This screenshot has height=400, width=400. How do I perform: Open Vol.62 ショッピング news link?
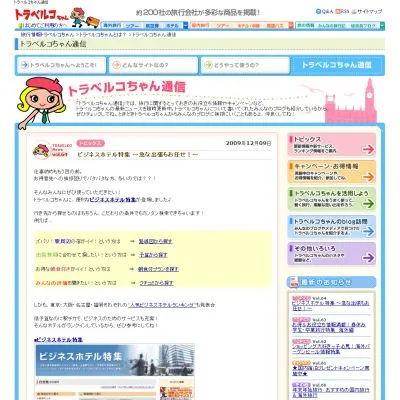point(331,349)
